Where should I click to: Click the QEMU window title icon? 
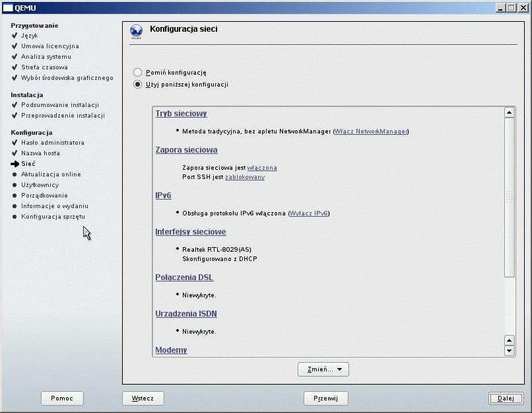tap(8, 7)
